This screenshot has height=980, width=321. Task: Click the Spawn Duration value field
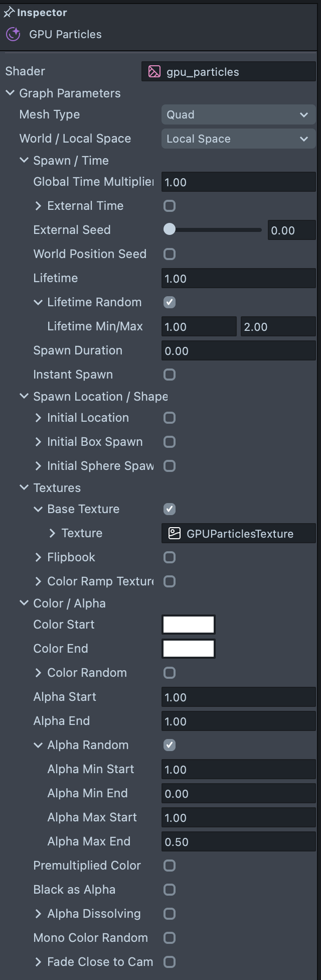point(238,350)
